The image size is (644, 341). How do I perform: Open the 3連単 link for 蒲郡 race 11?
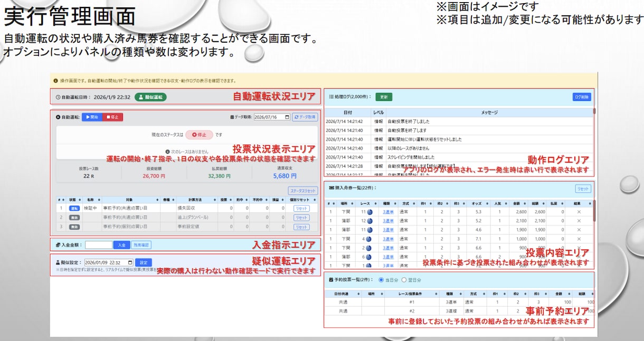pyautogui.click(x=388, y=230)
